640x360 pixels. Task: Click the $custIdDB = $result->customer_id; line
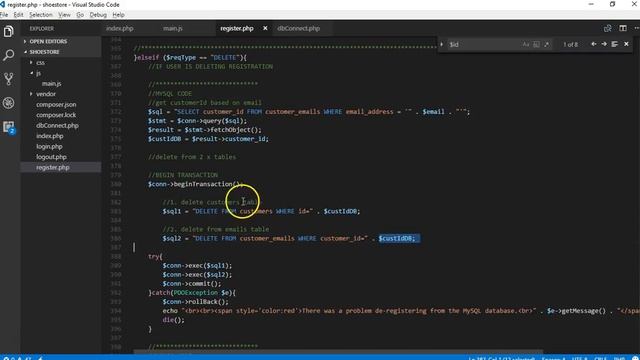(208, 139)
